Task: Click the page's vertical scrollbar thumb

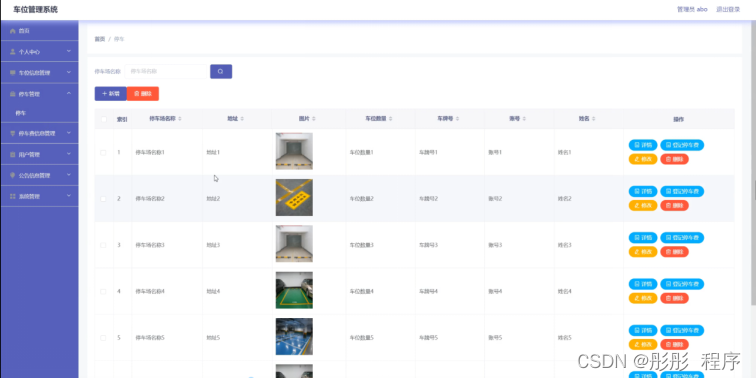Action: pyautogui.click(x=753, y=164)
